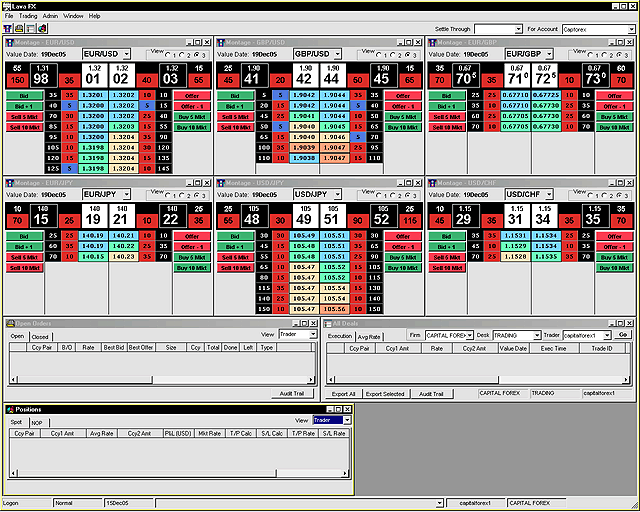Click the P&L (USD) column header
Viewport: 640px width, 512px height.
(178, 433)
